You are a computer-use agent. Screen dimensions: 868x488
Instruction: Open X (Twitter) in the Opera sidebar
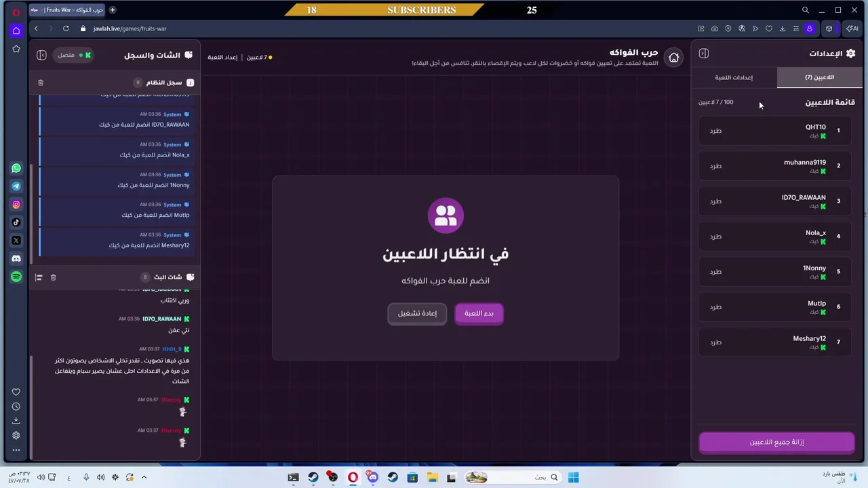point(16,241)
